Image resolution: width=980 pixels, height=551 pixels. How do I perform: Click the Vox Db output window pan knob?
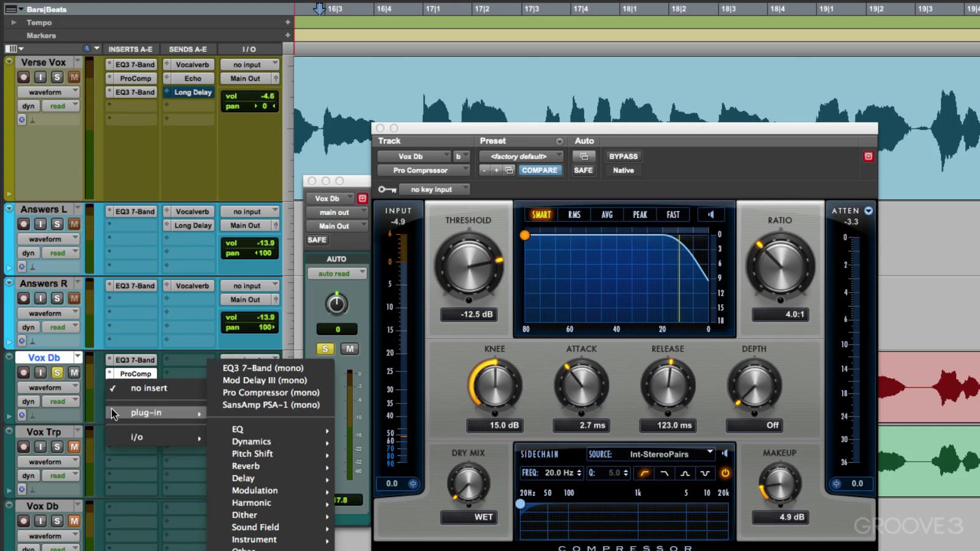click(x=336, y=304)
